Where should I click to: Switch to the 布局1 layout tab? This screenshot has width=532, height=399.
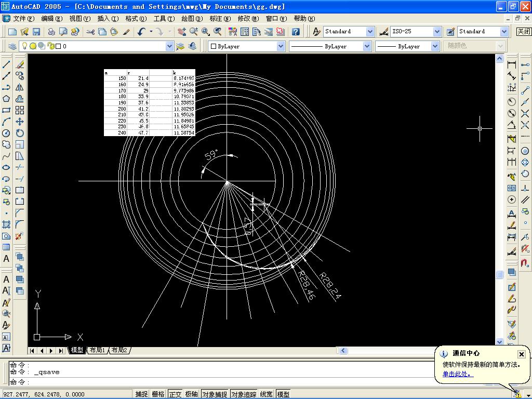97,350
